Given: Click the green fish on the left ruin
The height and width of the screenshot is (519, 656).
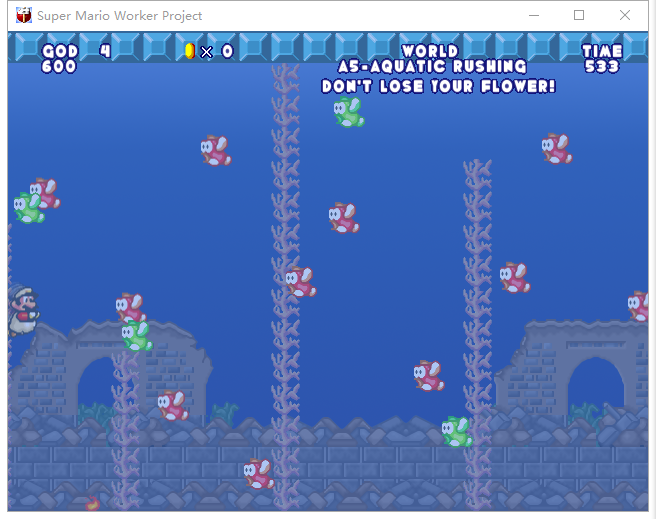Looking at the screenshot, I should tap(137, 335).
